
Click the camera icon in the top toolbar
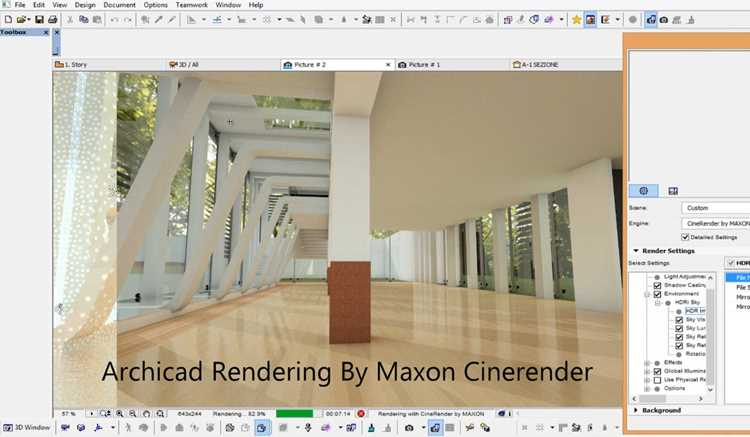click(664, 20)
